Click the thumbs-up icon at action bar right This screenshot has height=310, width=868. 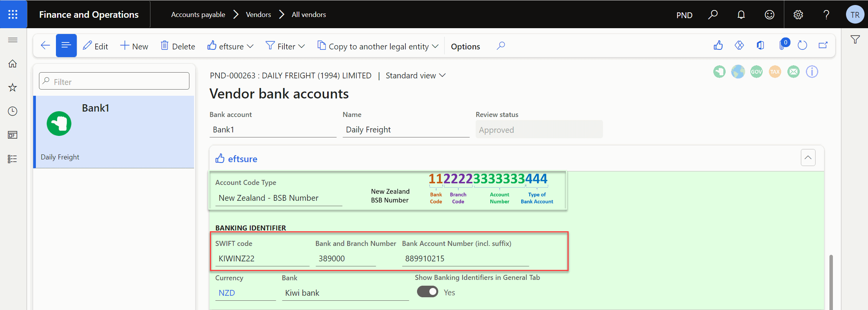(718, 46)
